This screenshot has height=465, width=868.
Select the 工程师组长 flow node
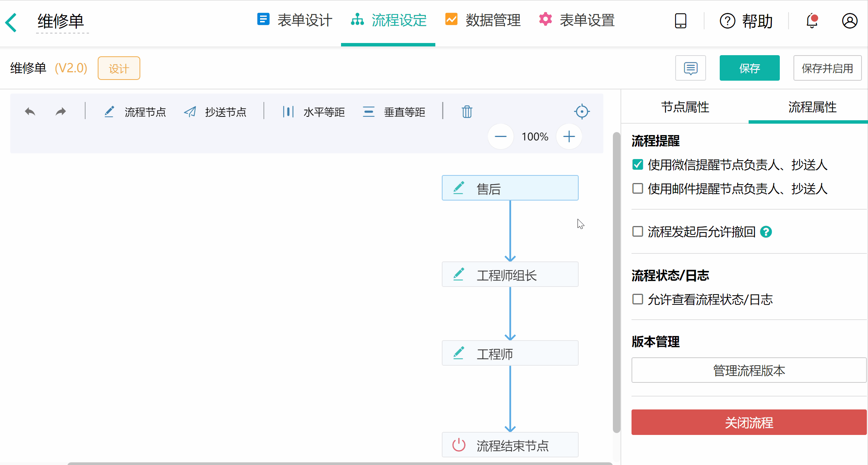(x=510, y=274)
